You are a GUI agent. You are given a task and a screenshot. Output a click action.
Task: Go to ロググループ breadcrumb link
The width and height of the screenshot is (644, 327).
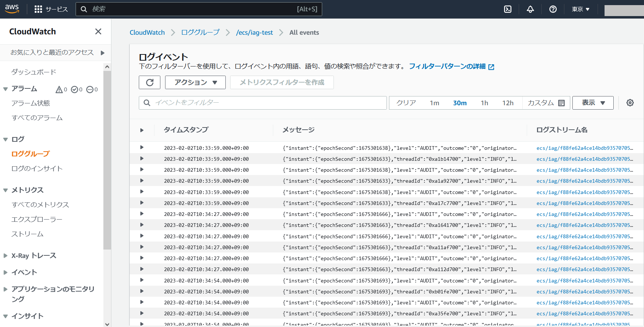tap(201, 33)
